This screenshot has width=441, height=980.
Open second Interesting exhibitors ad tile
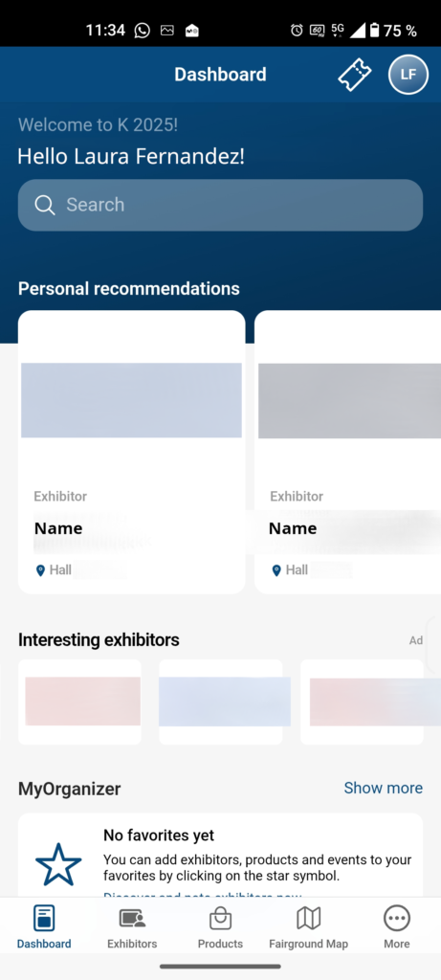pyautogui.click(x=220, y=702)
